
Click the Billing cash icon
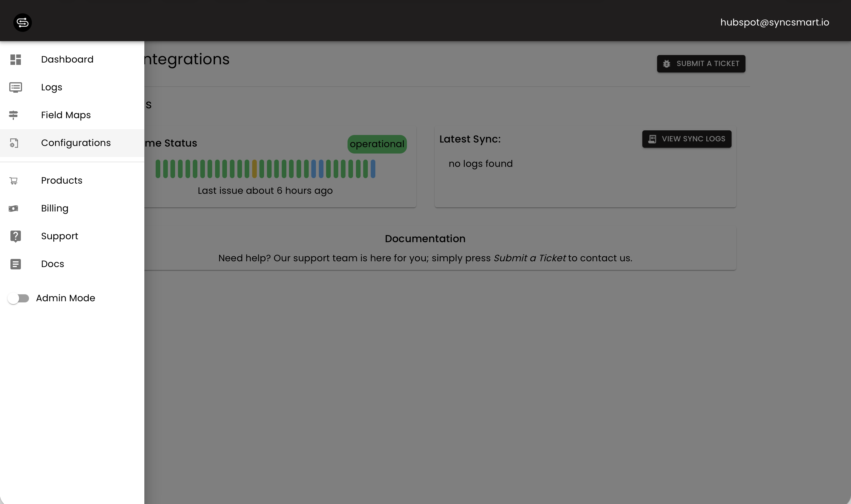click(x=14, y=209)
